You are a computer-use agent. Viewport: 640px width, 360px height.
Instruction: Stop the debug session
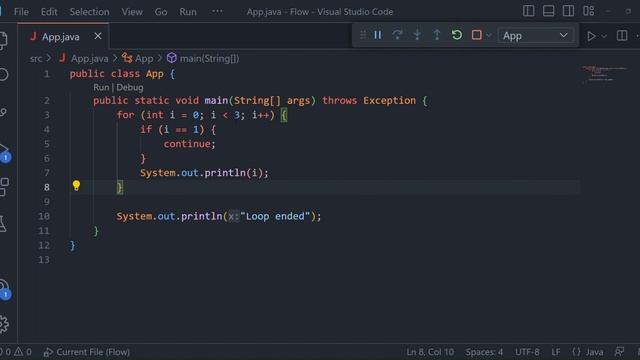[x=476, y=35]
